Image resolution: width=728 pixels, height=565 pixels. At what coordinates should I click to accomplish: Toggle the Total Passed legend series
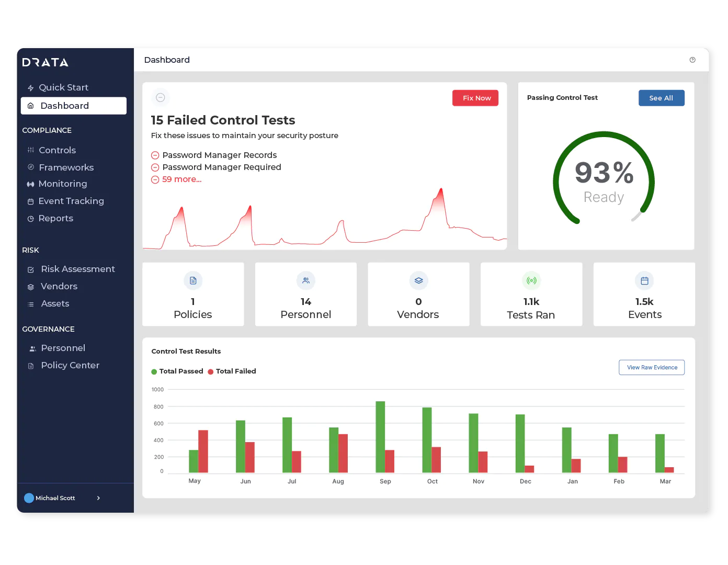[x=177, y=371]
